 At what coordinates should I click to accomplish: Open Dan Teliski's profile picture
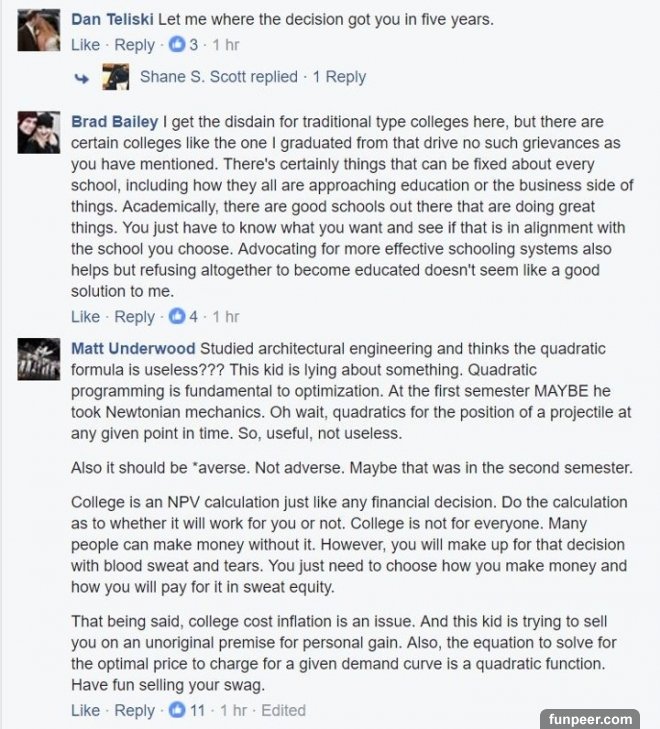39,30
